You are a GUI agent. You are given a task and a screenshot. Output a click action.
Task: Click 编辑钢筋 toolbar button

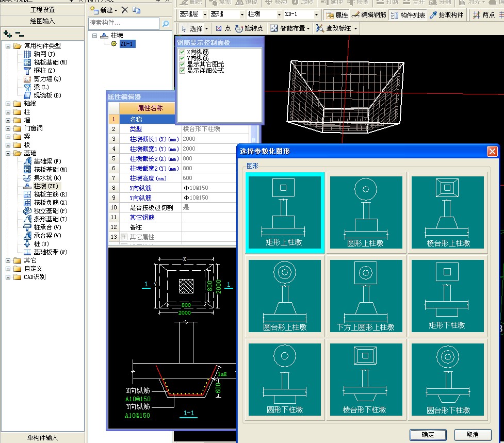369,15
